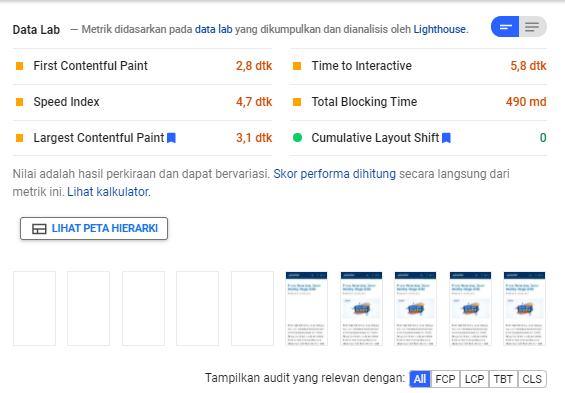Open the last filmstrip frame
565x393 pixels.
524,309
